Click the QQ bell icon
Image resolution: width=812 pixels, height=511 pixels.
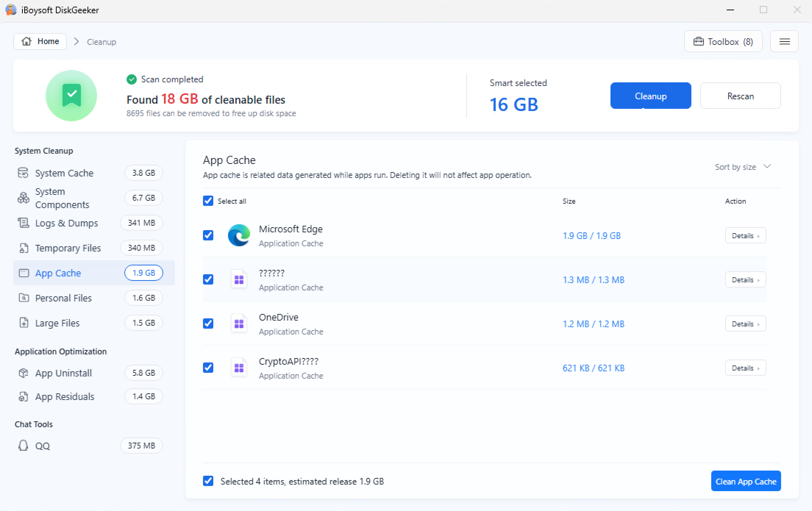point(23,446)
